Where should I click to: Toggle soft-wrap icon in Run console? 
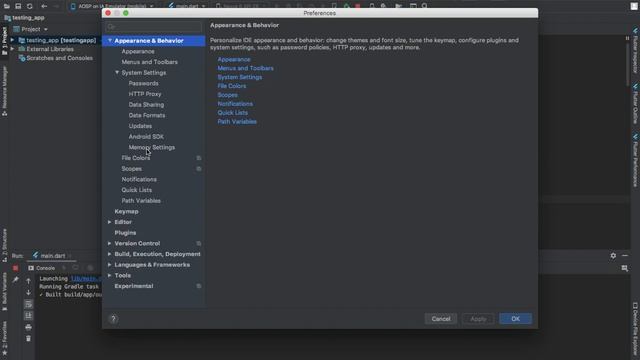pos(28,304)
